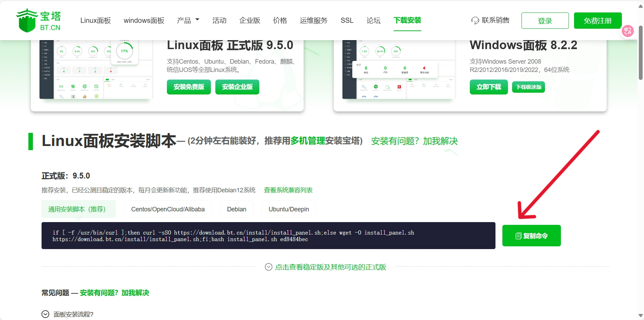Click the page vertical scrollbar thumb

tap(641, 53)
